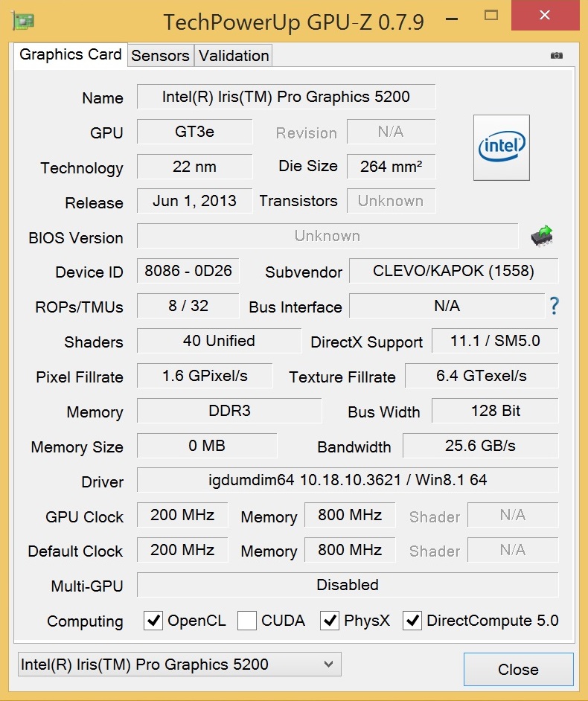Click the Memory Size field 0 MB
588x701 pixels.
[207, 445]
